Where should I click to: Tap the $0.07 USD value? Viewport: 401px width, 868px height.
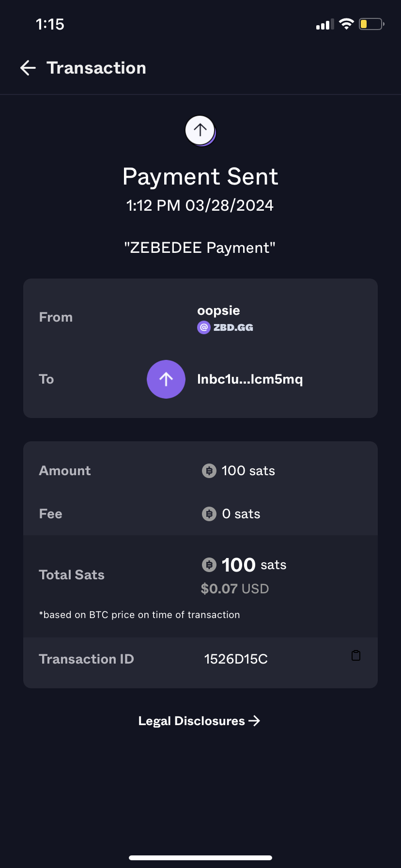(235, 589)
